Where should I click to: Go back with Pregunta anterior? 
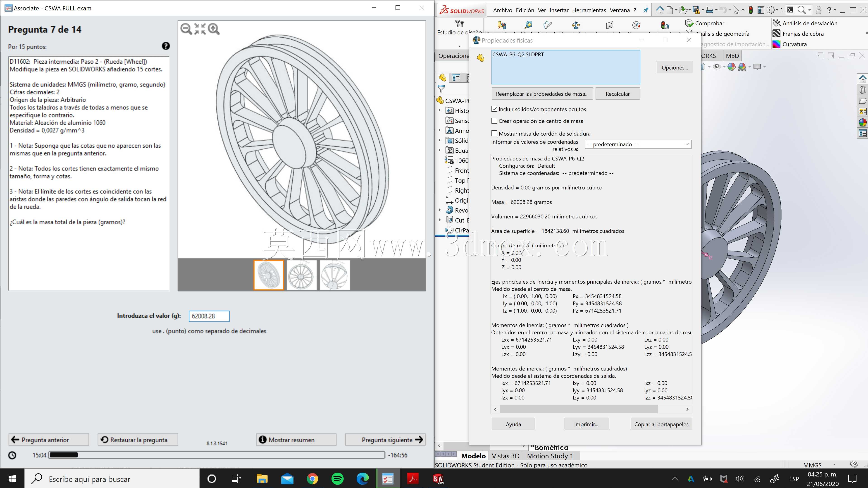pyautogui.click(x=48, y=440)
